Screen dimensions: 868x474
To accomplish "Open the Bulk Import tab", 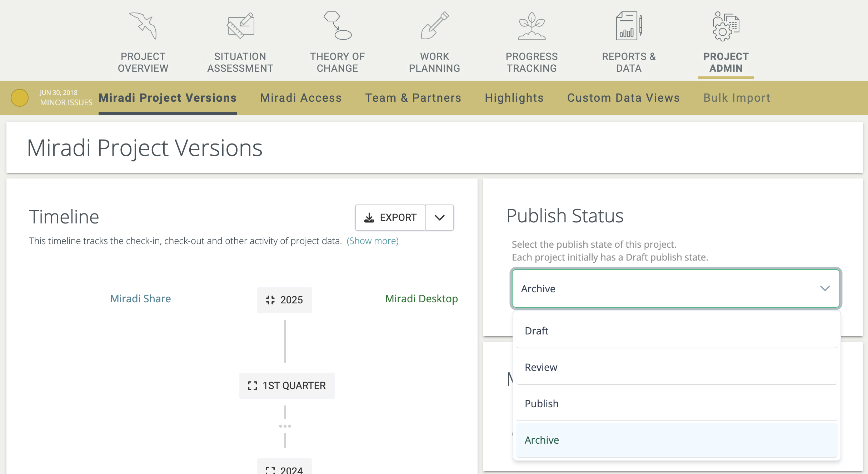I will click(737, 97).
